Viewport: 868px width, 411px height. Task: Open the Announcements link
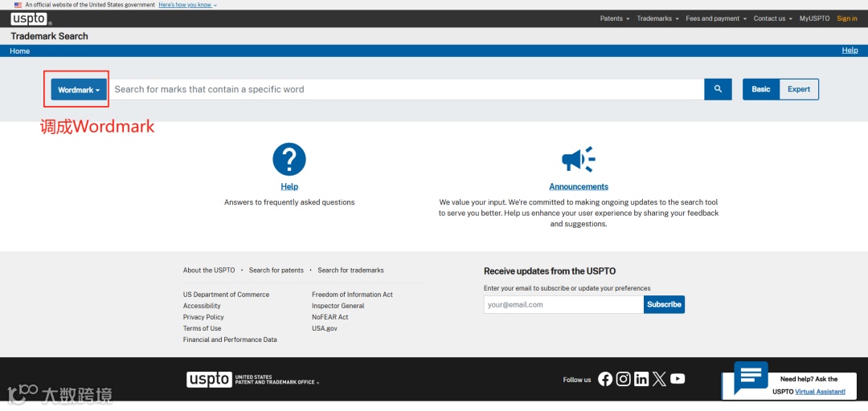[x=579, y=186]
